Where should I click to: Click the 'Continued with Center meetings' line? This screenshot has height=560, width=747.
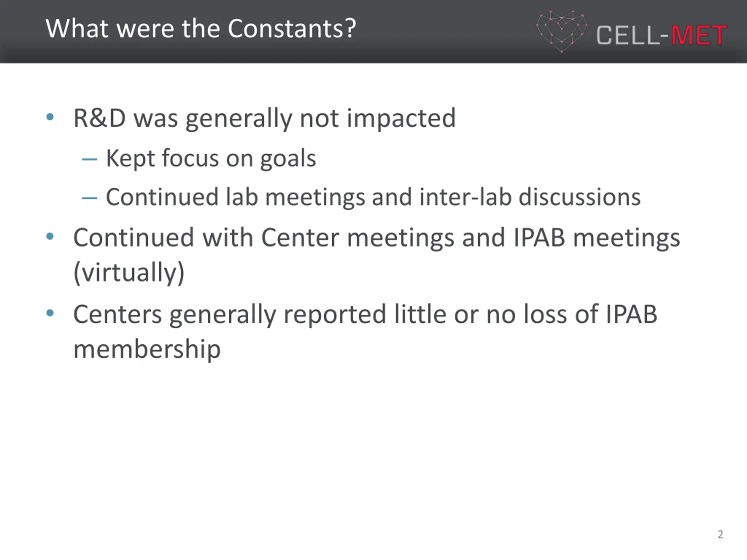(x=377, y=238)
